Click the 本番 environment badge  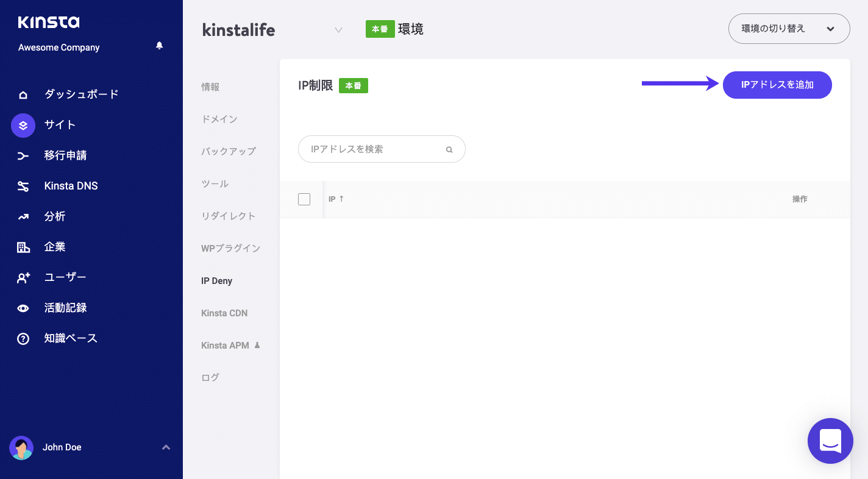pos(380,29)
